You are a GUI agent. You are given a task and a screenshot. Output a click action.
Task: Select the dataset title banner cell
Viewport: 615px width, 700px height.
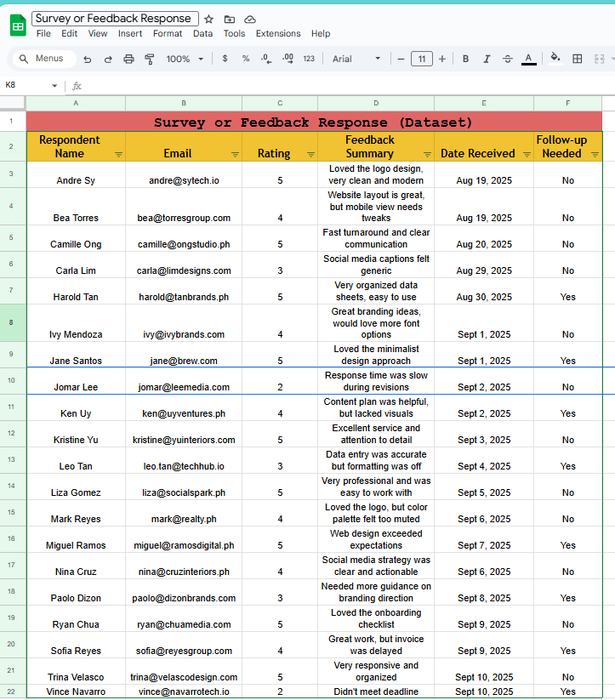click(x=314, y=122)
